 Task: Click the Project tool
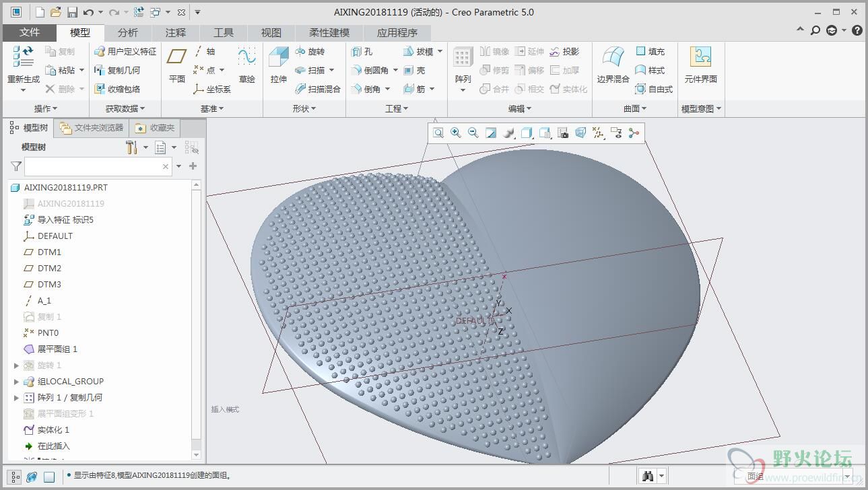coord(564,51)
